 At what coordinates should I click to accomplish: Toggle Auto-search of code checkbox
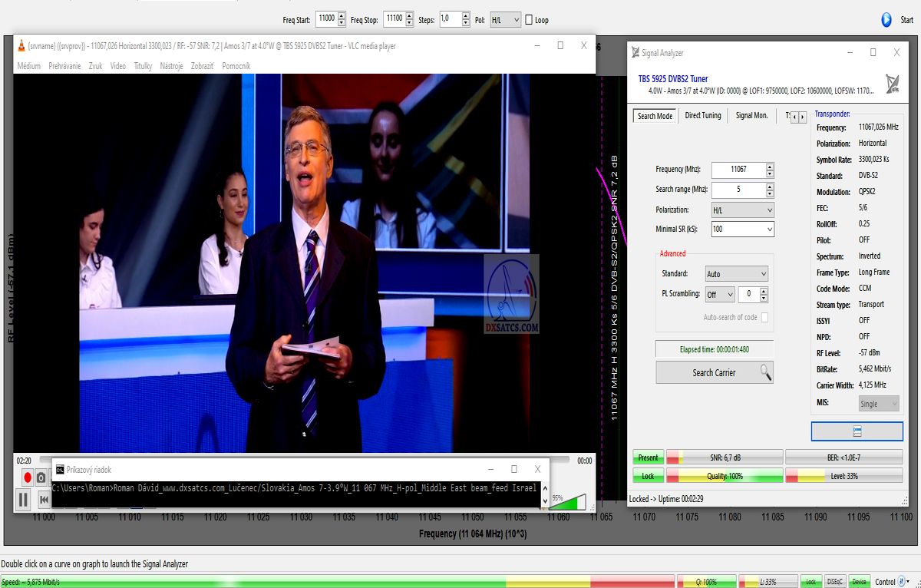pyautogui.click(x=764, y=317)
